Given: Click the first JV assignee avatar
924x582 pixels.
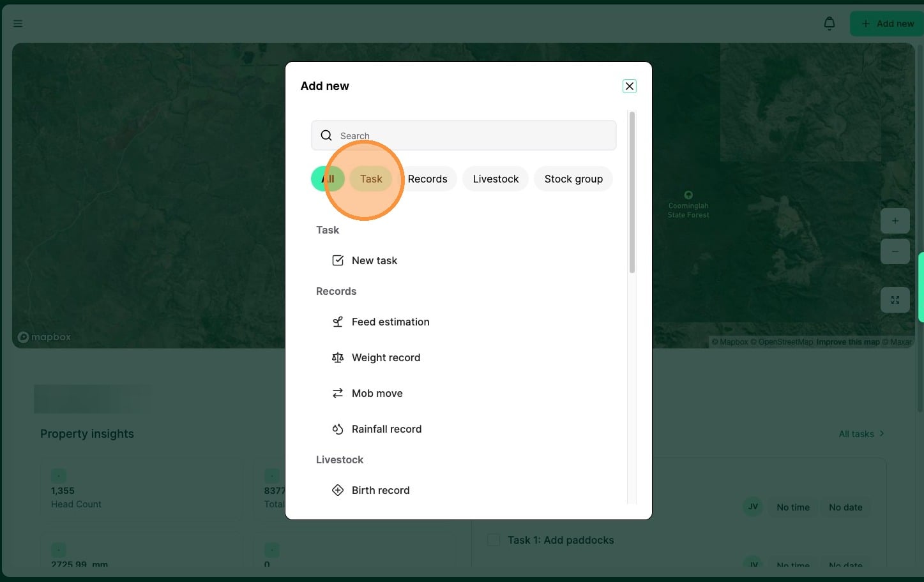Looking at the screenshot, I should coord(753,507).
